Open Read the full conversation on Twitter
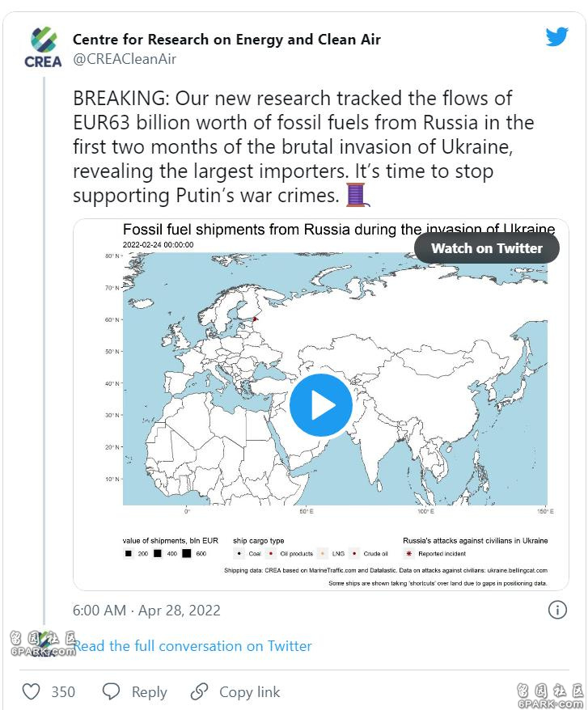 tap(192, 645)
